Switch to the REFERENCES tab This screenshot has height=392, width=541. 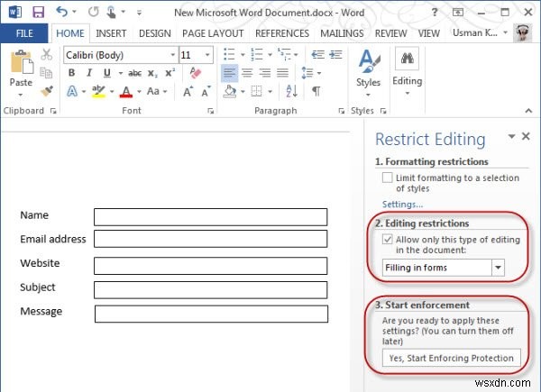[x=282, y=33]
